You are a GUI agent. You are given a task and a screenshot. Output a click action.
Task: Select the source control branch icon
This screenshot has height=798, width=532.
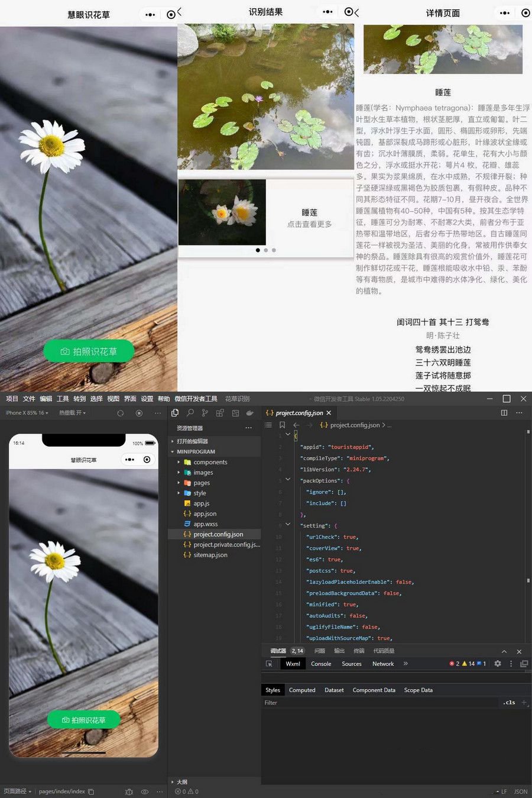click(x=203, y=413)
